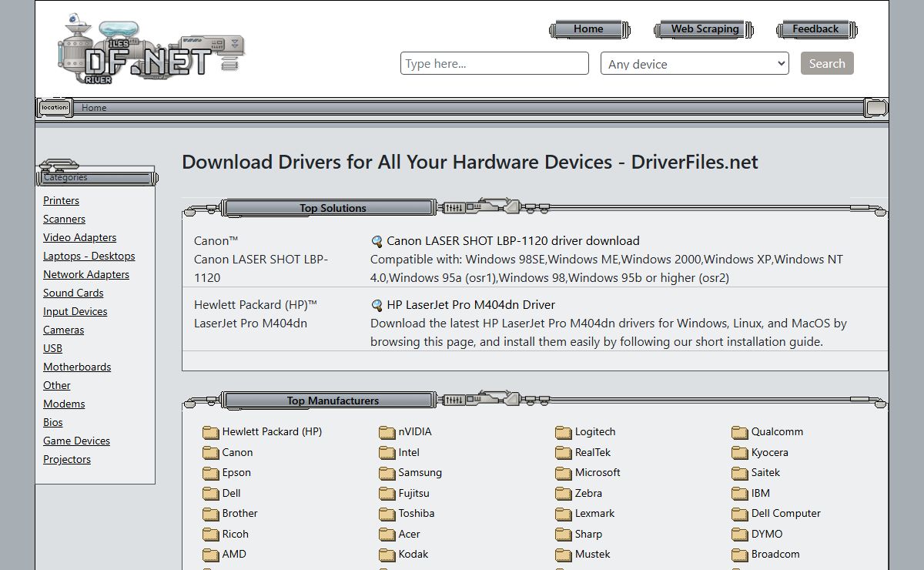Open the Saitek manufacturer link
The image size is (924, 570).
[x=765, y=473]
